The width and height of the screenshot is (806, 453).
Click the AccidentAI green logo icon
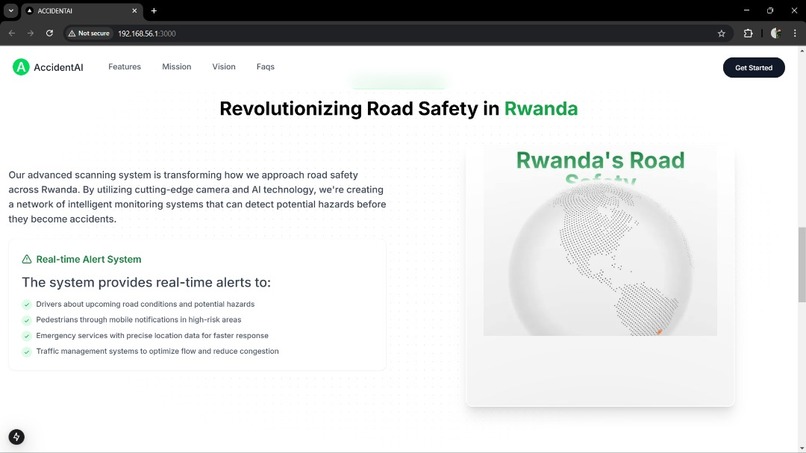pos(21,67)
